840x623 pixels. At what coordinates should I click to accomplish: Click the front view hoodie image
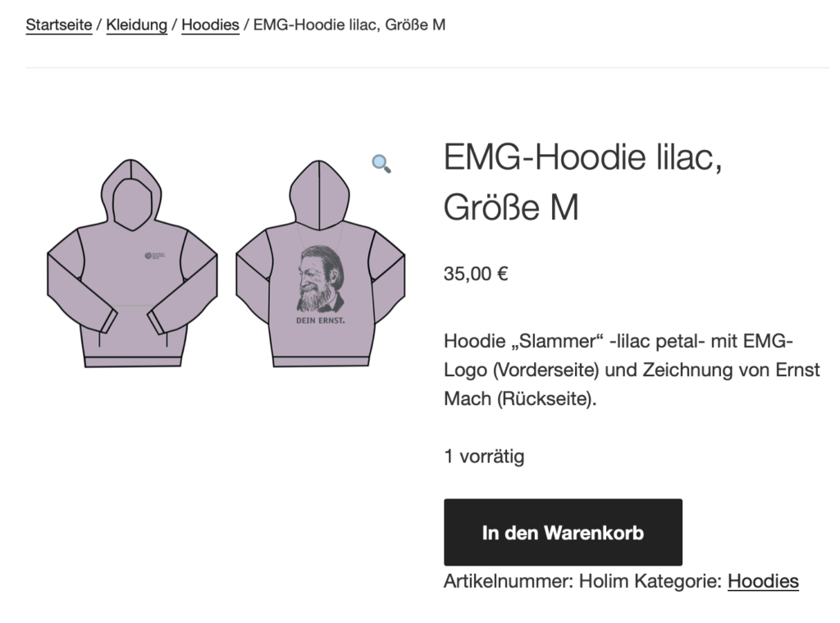[132, 263]
